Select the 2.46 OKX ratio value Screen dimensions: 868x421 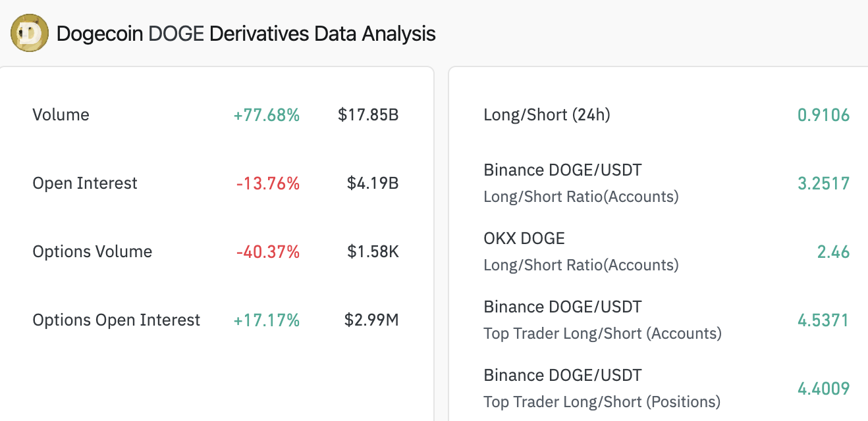(x=832, y=251)
